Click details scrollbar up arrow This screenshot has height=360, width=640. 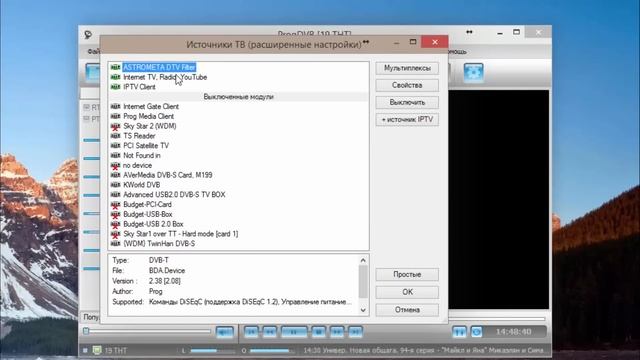click(x=363, y=260)
